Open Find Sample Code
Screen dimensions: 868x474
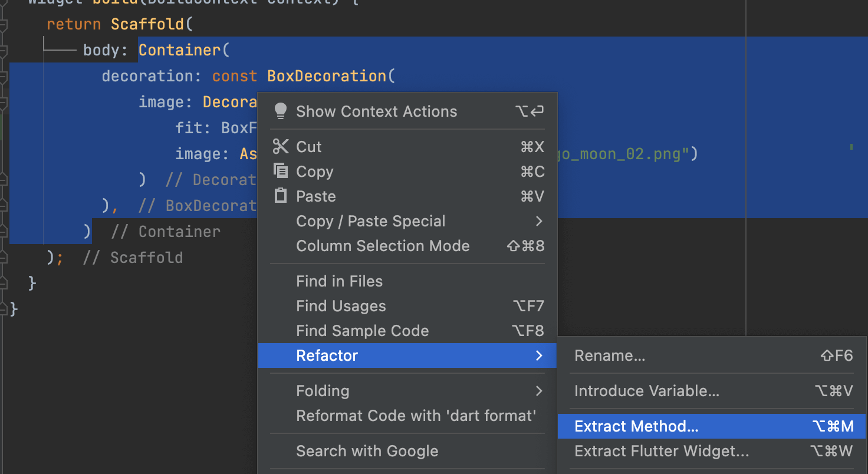[x=362, y=331]
